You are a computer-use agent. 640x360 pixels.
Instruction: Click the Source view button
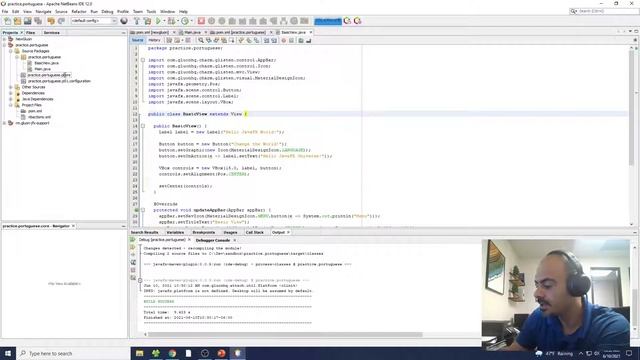click(138, 40)
